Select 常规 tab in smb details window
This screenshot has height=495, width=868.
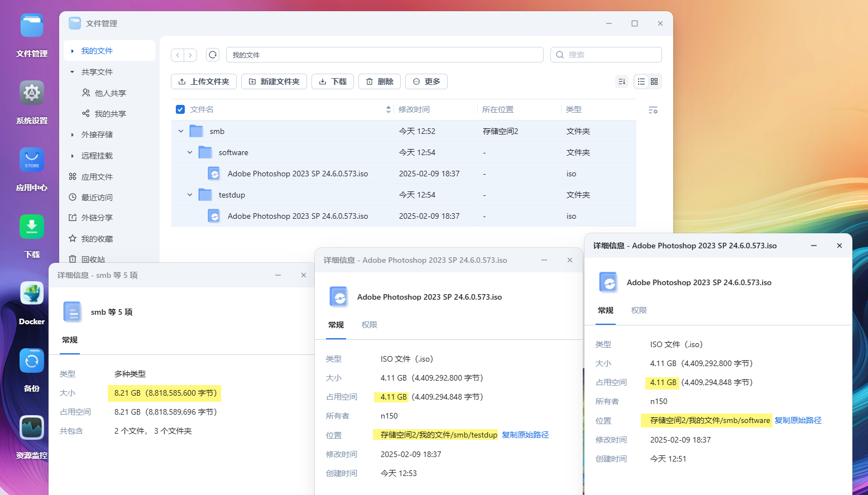70,340
